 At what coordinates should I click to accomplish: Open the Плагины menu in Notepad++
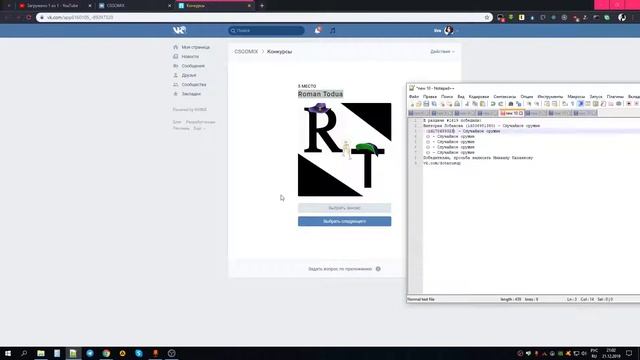tap(615, 97)
